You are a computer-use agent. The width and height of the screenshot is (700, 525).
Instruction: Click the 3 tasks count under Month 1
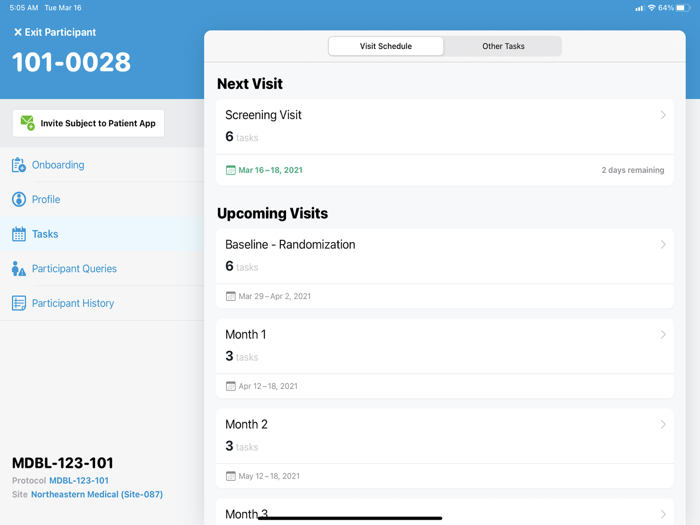242,356
